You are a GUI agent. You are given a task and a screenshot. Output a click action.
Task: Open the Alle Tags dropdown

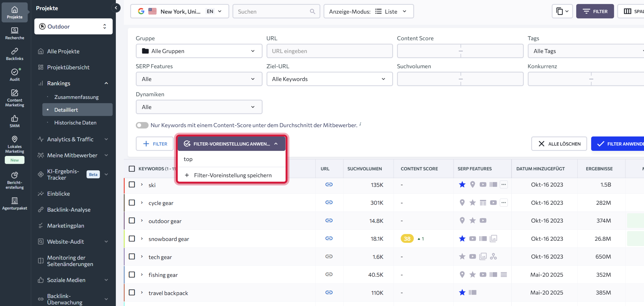[586, 51]
